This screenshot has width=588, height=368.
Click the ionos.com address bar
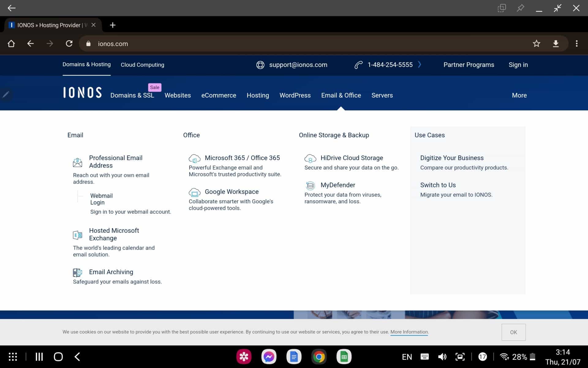coord(113,44)
